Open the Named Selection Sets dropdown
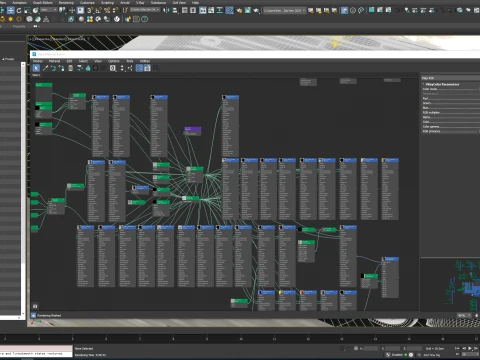480x360 pixels. click(145, 10)
